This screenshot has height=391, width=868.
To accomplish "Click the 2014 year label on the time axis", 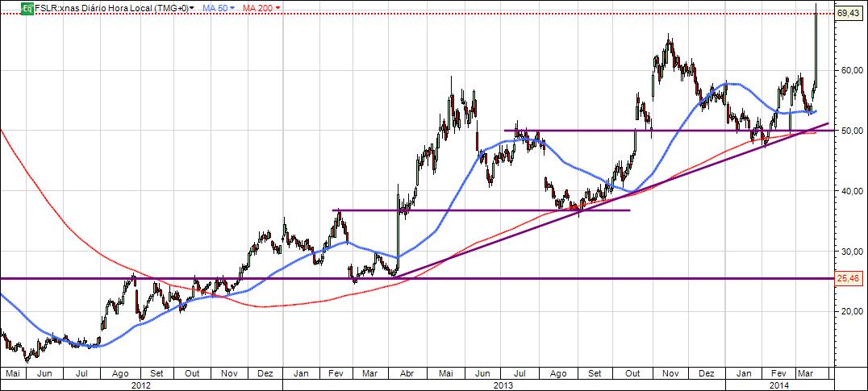I will pos(778,384).
